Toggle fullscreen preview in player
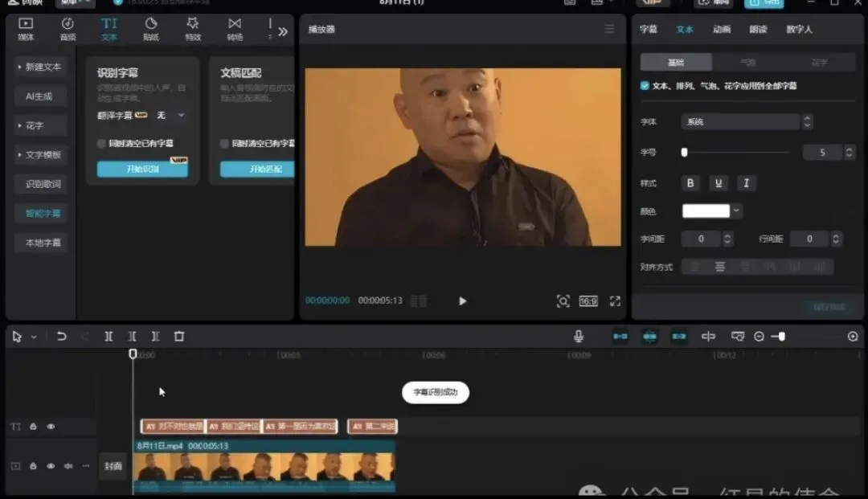 click(615, 301)
